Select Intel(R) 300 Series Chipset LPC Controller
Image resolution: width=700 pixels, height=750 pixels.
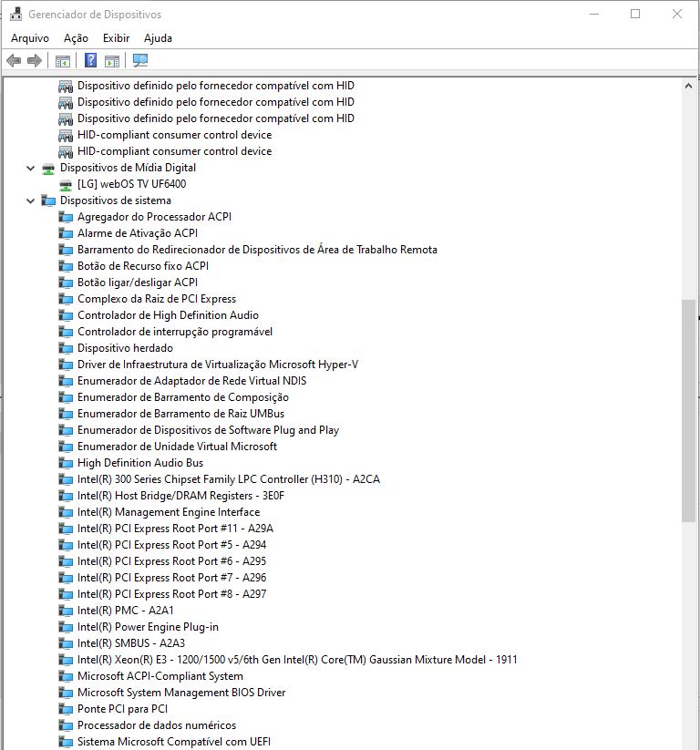point(229,479)
